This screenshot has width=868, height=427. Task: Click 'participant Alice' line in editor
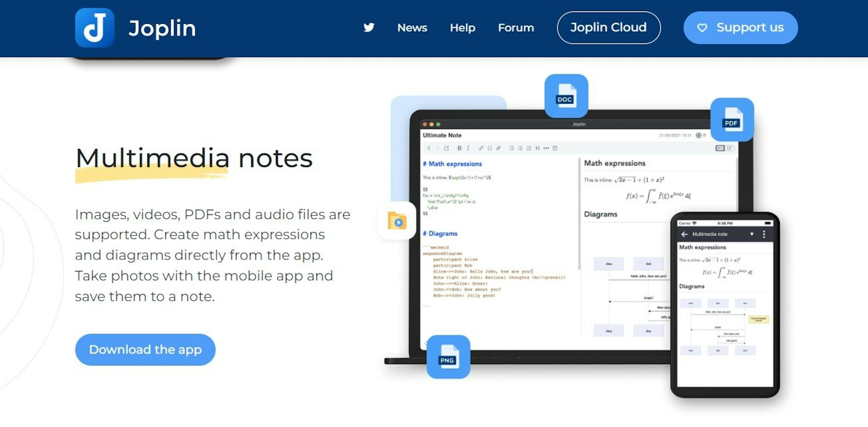point(455,259)
